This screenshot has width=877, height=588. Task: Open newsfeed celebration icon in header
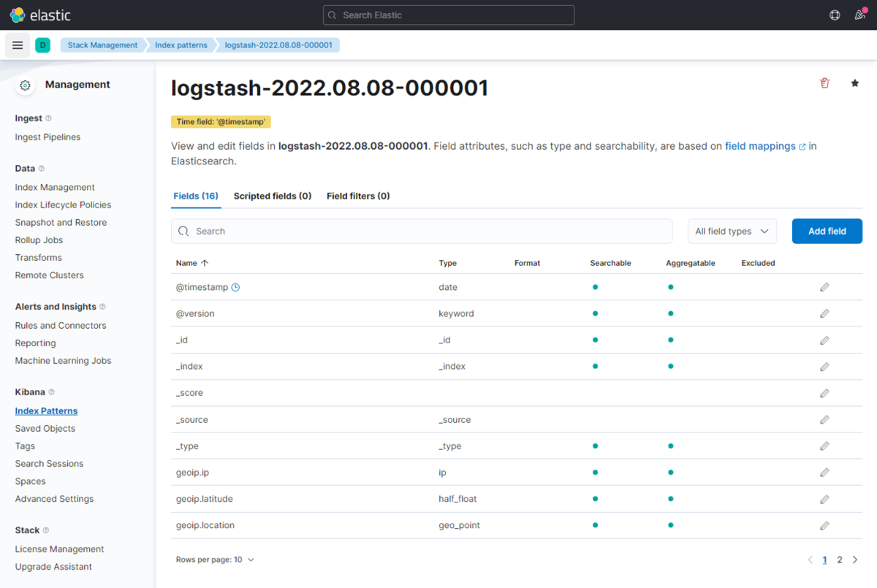(x=860, y=15)
